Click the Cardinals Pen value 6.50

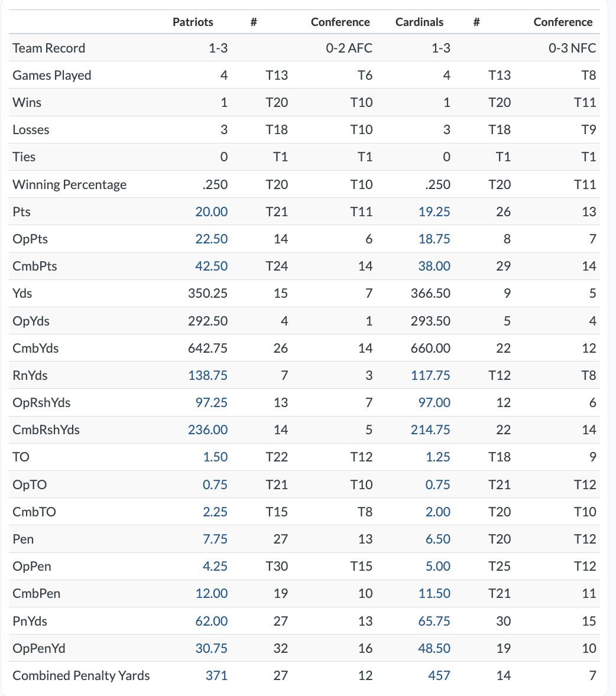[x=437, y=539]
